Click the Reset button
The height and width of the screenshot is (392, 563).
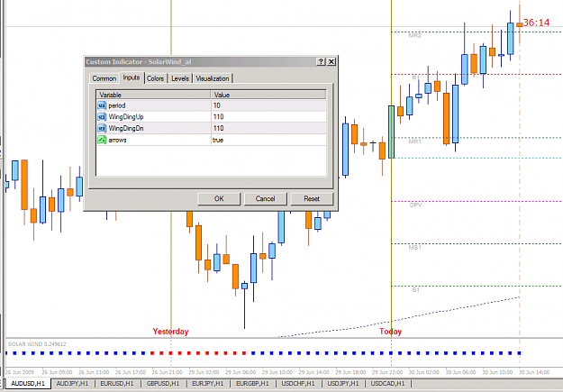click(312, 198)
